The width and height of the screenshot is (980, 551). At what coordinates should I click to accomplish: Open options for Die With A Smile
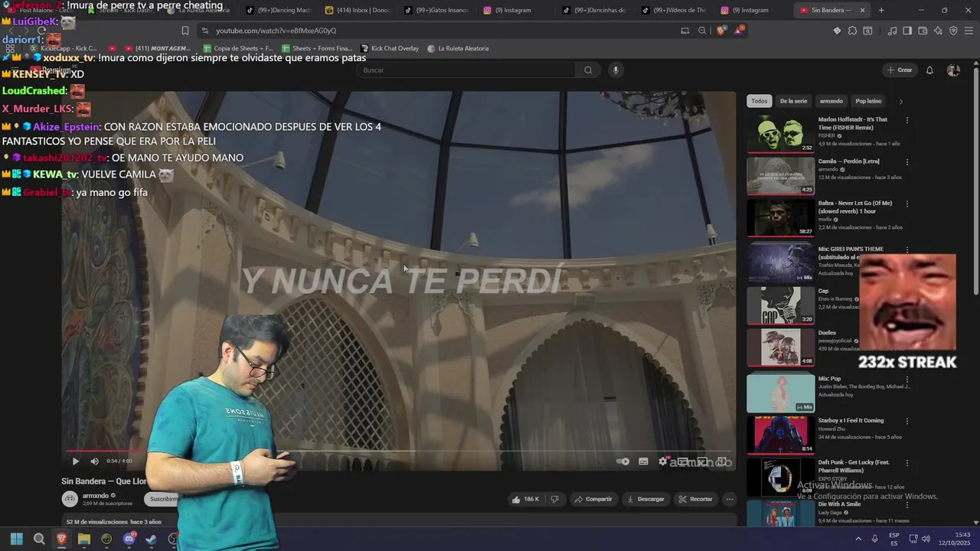click(907, 504)
